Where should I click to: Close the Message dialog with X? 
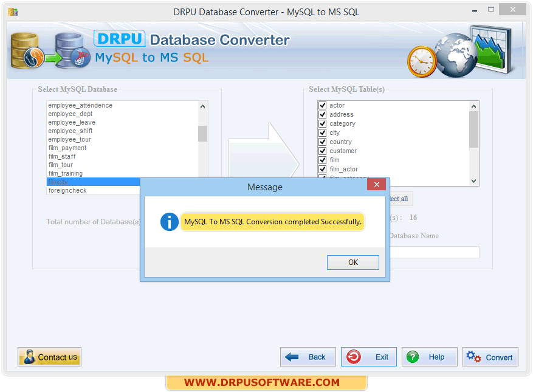pyautogui.click(x=377, y=185)
